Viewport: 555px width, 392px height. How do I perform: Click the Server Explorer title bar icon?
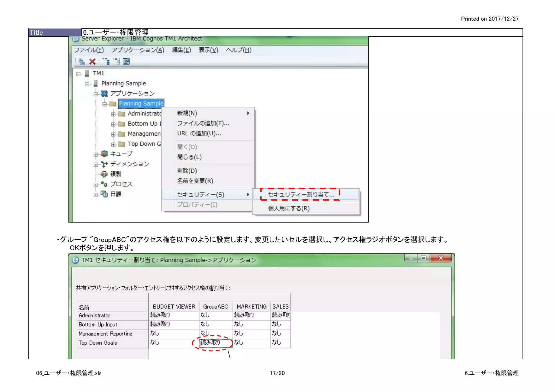click(76, 39)
